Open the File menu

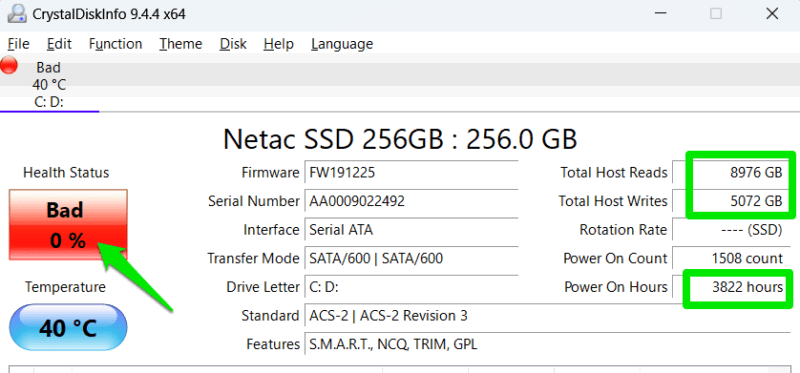(19, 44)
